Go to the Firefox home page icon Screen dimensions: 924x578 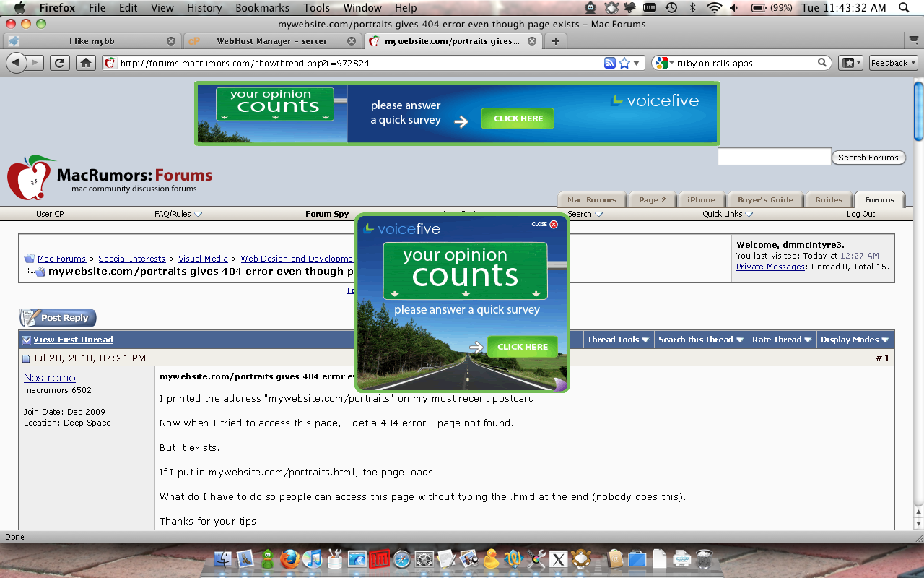tap(86, 63)
